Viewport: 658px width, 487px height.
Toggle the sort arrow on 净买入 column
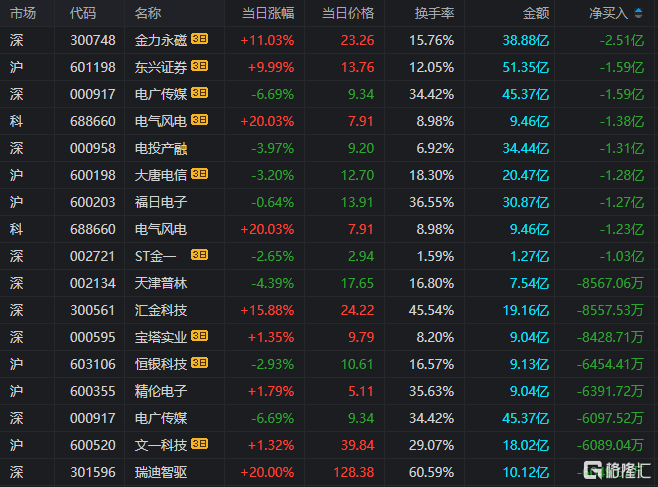pyautogui.click(x=638, y=13)
